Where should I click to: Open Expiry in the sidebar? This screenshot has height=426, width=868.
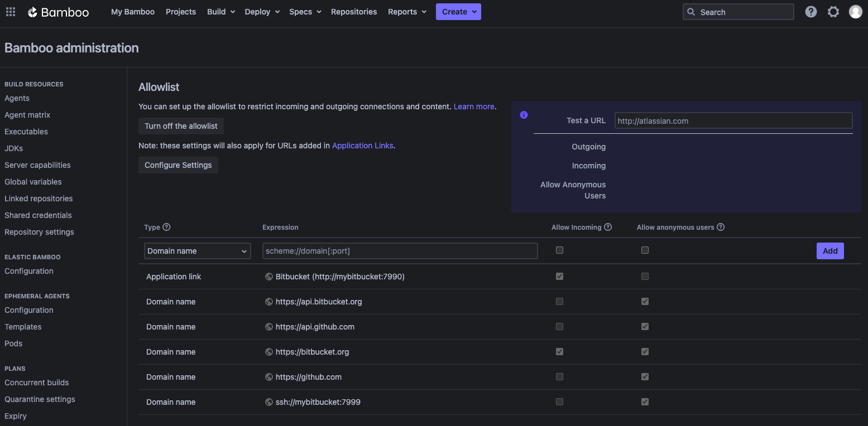(x=16, y=416)
